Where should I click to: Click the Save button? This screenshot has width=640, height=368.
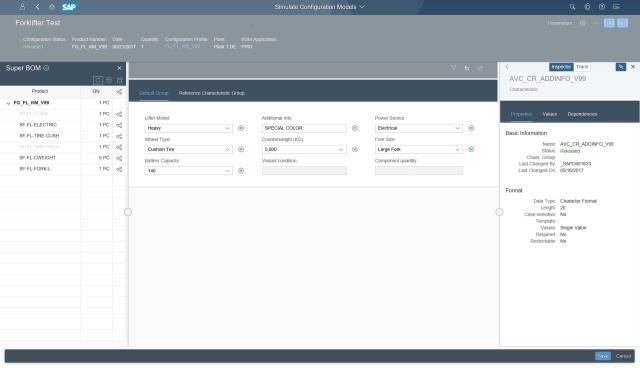[602, 356]
